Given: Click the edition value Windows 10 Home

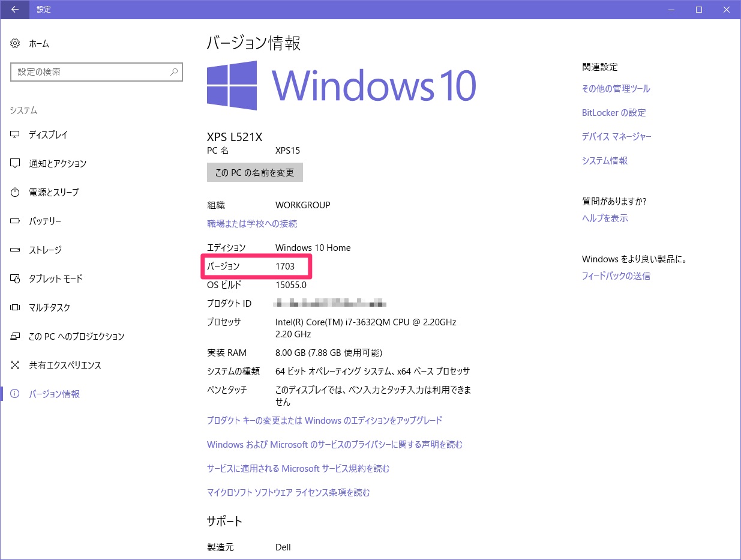Looking at the screenshot, I should point(313,248).
